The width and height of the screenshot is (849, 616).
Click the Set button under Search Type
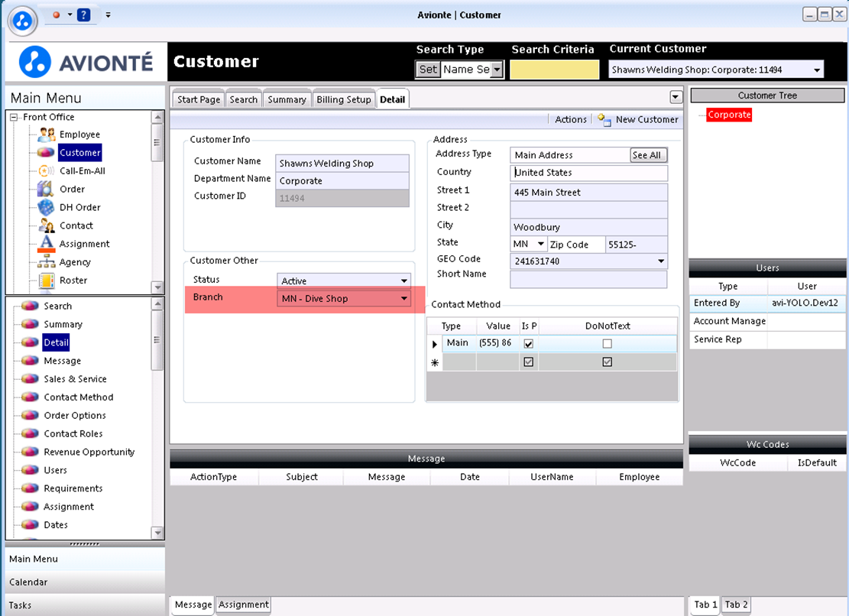(428, 70)
